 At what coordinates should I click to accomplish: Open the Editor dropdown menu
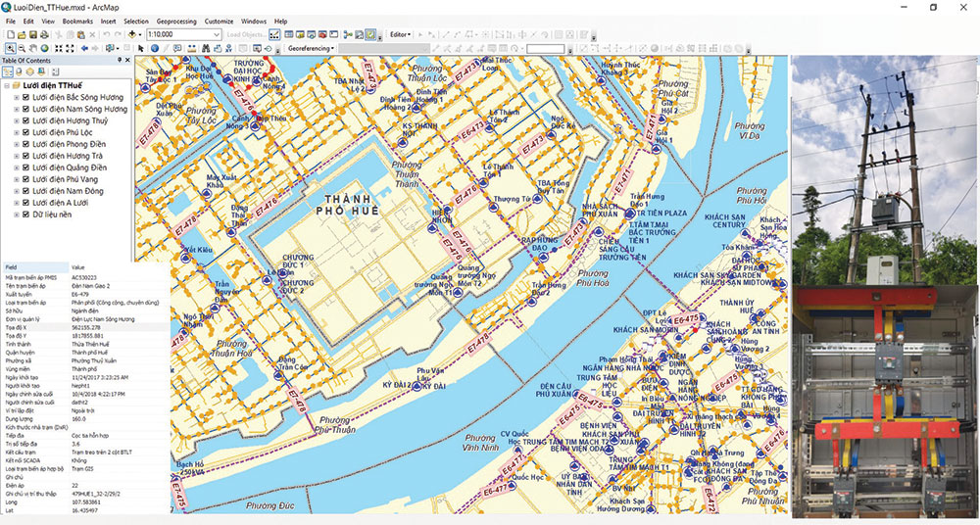[400, 34]
